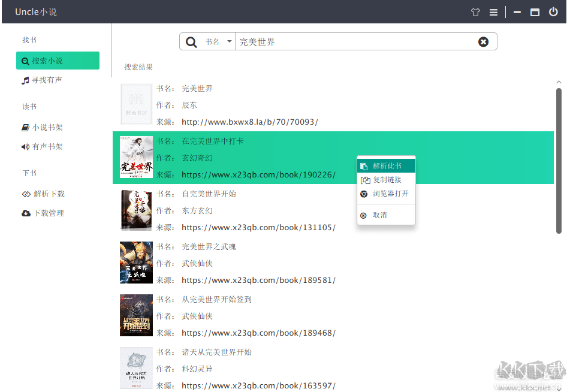Select 搜索小说 in the sidebar
Image resolution: width=567 pixels, height=392 pixels.
tap(58, 61)
